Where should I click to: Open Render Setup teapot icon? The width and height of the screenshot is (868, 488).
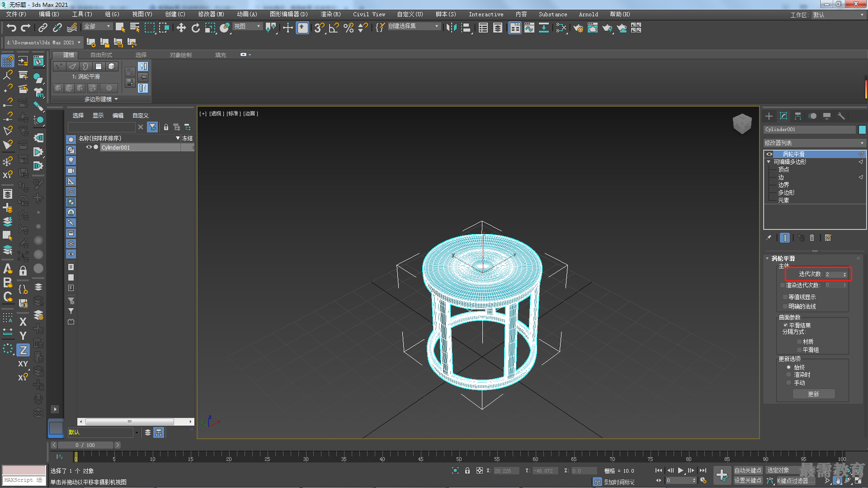pos(578,28)
